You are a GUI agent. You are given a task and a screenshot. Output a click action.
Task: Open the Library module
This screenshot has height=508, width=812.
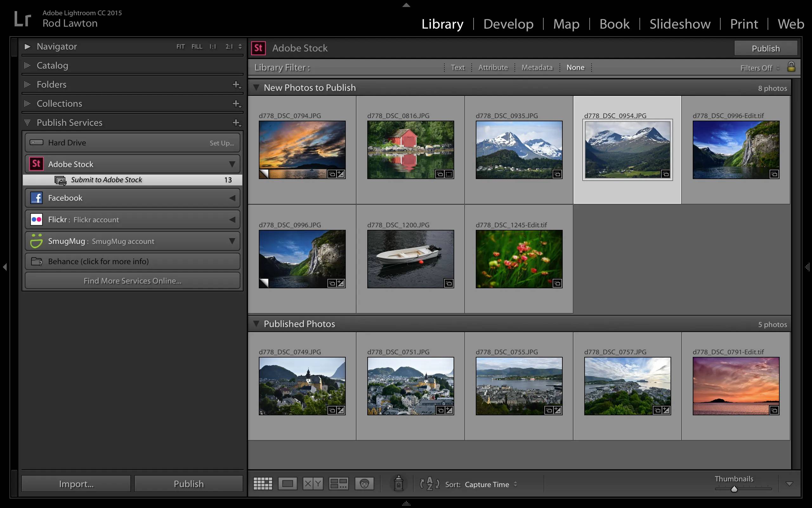click(x=442, y=24)
